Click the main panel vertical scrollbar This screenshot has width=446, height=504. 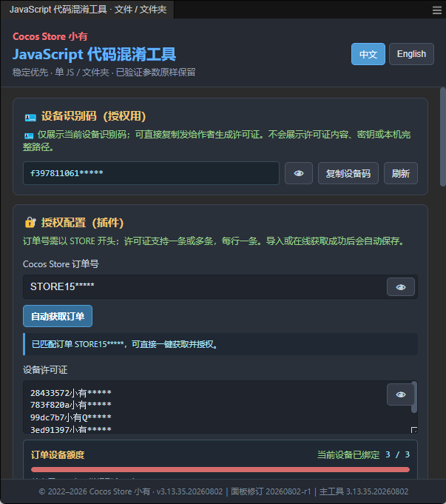click(x=443, y=137)
